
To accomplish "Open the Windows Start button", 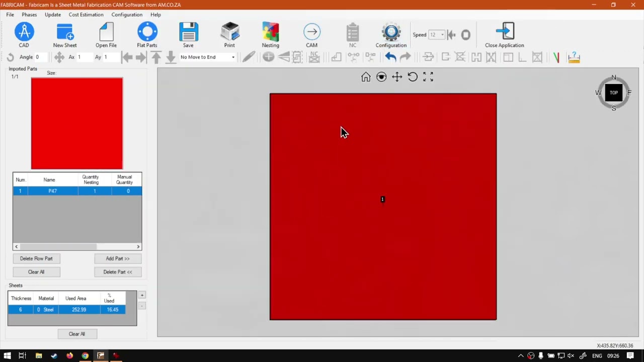I will click(x=7, y=356).
